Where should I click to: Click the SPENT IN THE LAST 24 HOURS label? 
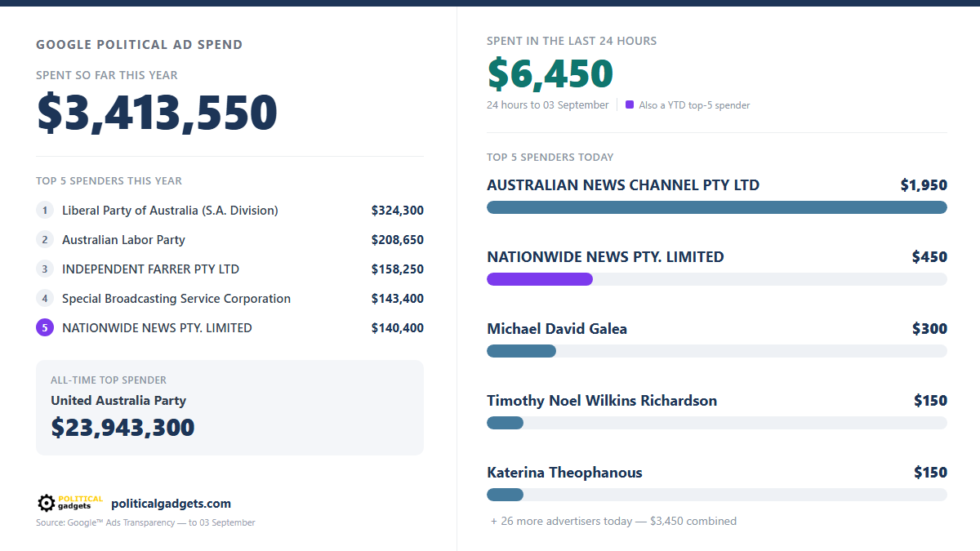(x=572, y=41)
